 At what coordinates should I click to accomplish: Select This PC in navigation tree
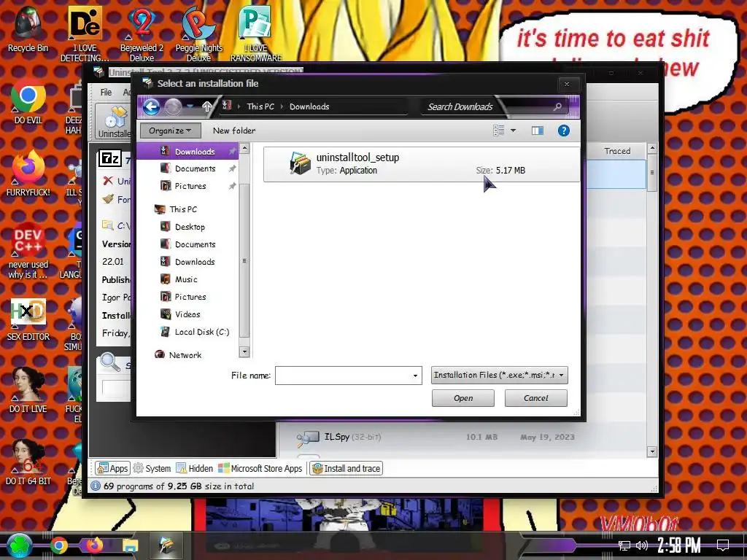pos(183,209)
